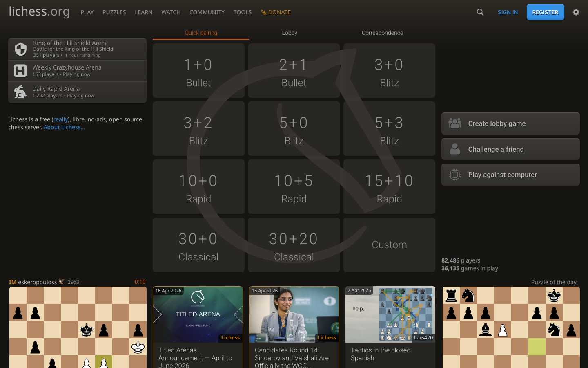Expand the COMMUNITY navigation menu
This screenshot has height=368, width=588.
[x=207, y=12]
